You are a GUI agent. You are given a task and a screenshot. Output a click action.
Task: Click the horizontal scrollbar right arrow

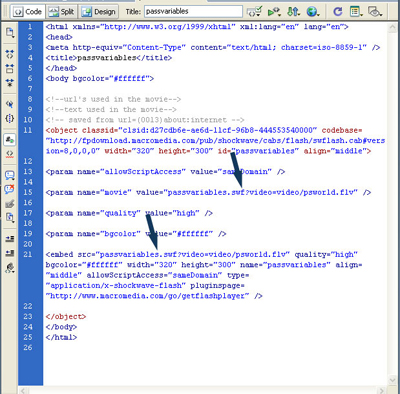pyautogui.click(x=382, y=390)
